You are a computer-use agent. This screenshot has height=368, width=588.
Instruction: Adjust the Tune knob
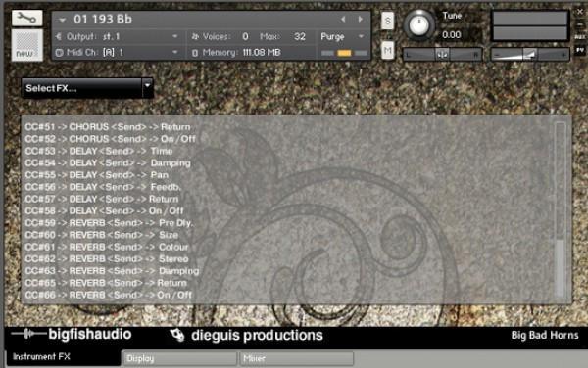[x=419, y=24]
